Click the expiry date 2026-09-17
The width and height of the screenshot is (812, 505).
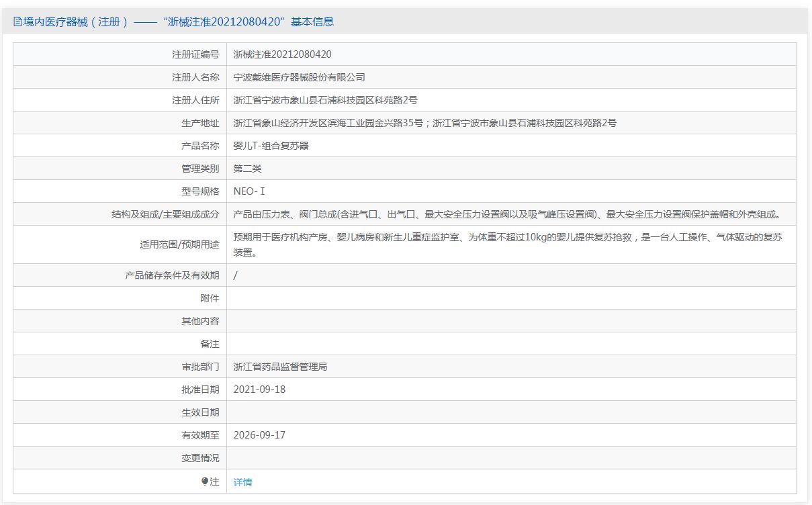tap(259, 435)
